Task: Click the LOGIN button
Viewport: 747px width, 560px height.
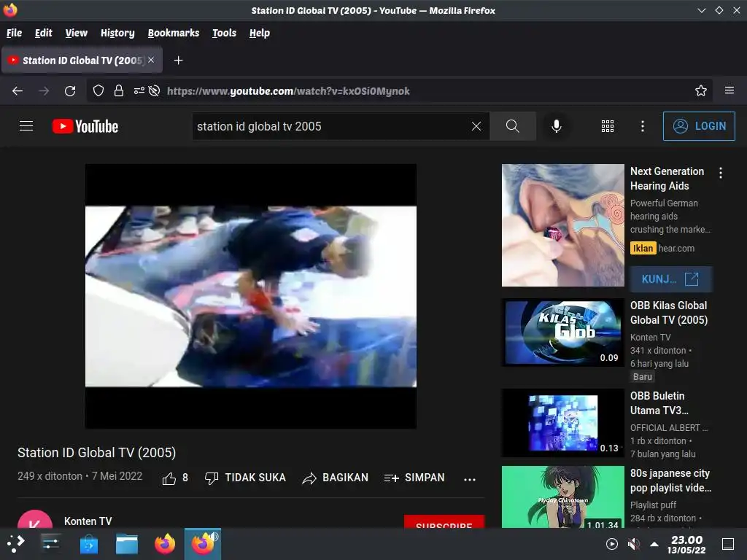Action: 699,126
